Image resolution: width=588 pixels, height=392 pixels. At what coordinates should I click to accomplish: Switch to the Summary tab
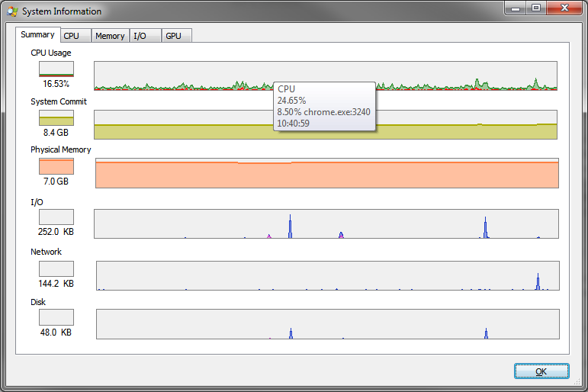tap(38, 34)
